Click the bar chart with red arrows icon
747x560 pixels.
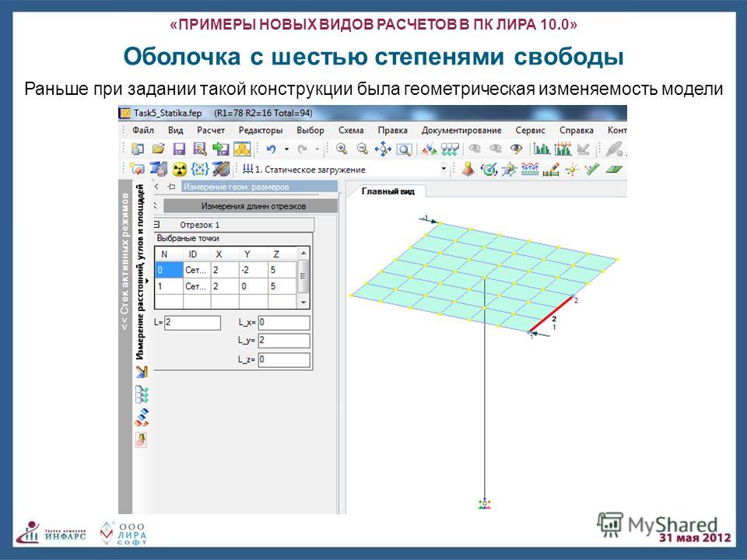pyautogui.click(x=563, y=149)
